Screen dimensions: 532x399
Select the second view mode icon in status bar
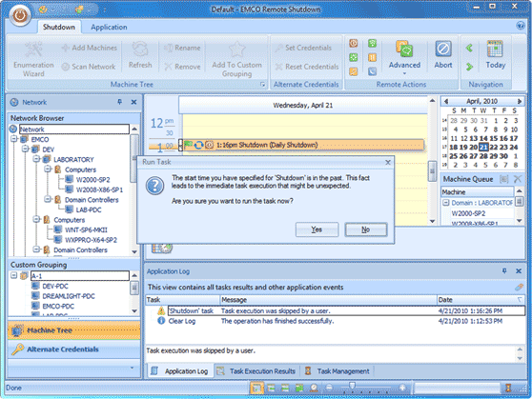coord(271,388)
